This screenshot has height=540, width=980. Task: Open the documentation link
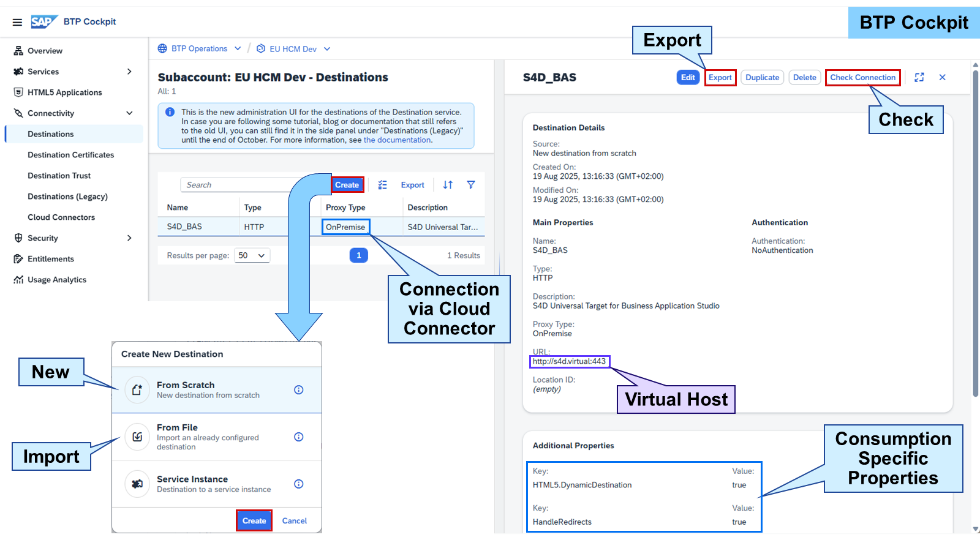point(398,140)
